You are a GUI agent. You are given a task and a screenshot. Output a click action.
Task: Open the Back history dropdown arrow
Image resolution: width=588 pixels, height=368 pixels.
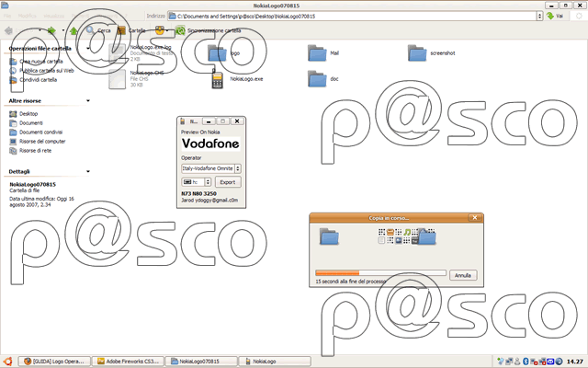[40, 30]
